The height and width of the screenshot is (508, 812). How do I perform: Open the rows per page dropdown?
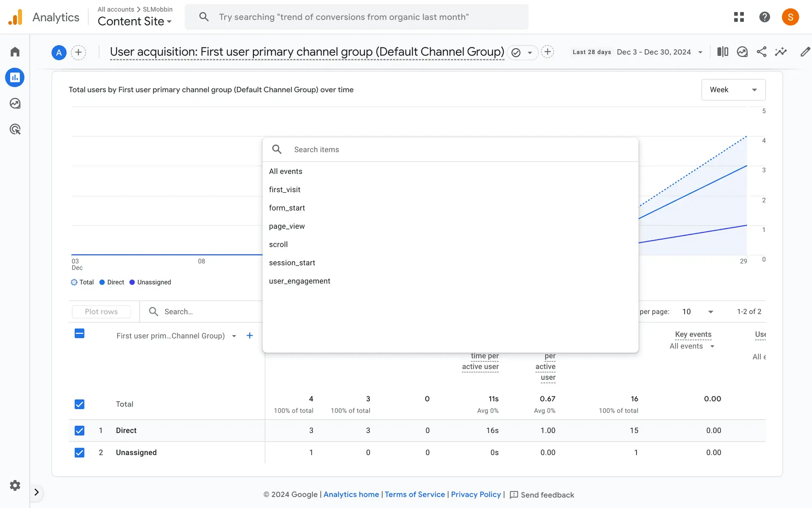point(697,312)
